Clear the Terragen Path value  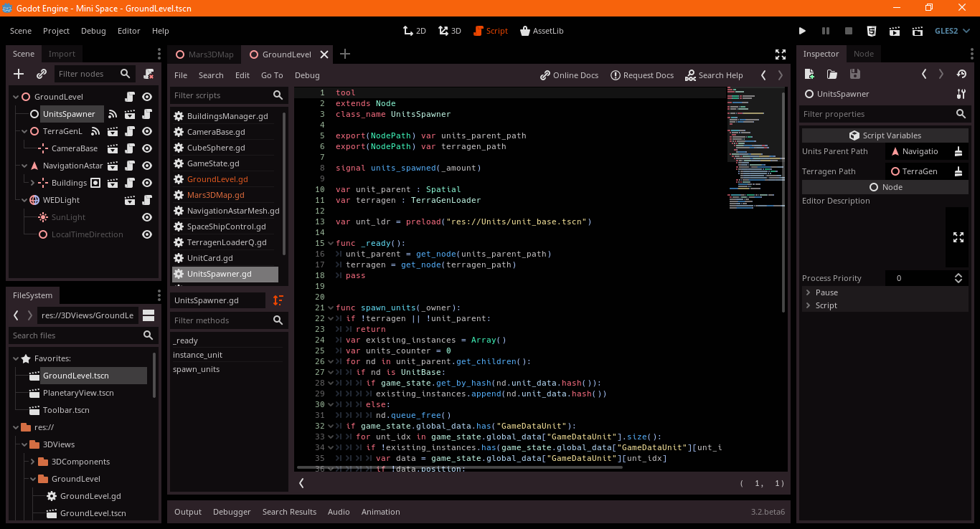pyautogui.click(x=958, y=171)
